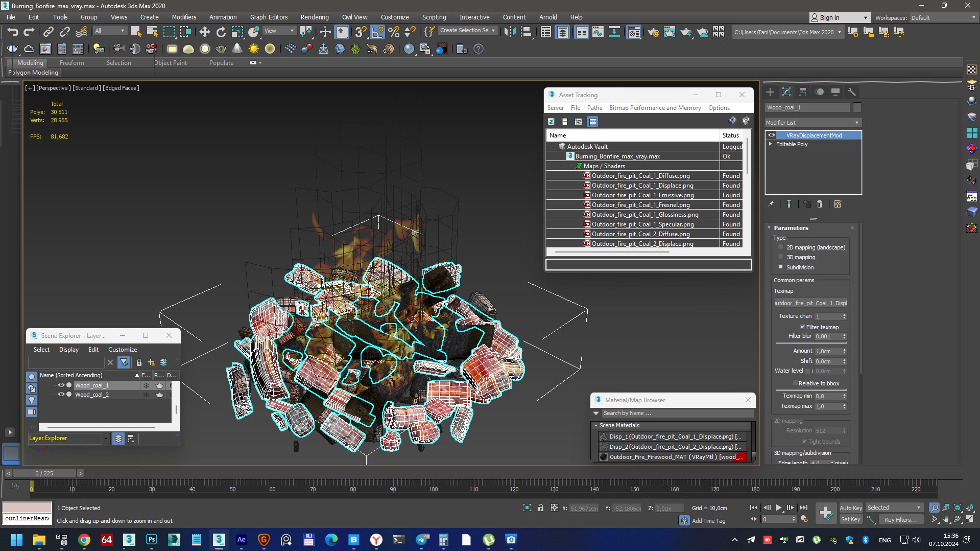Open the Modifier List dropdown
The width and height of the screenshot is (980, 551).
coord(812,123)
